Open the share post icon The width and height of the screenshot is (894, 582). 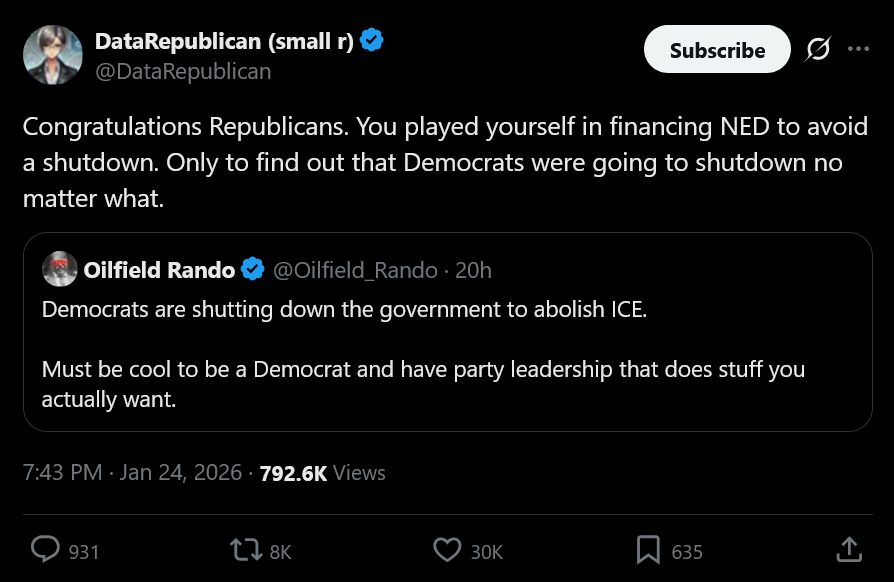(x=847, y=550)
